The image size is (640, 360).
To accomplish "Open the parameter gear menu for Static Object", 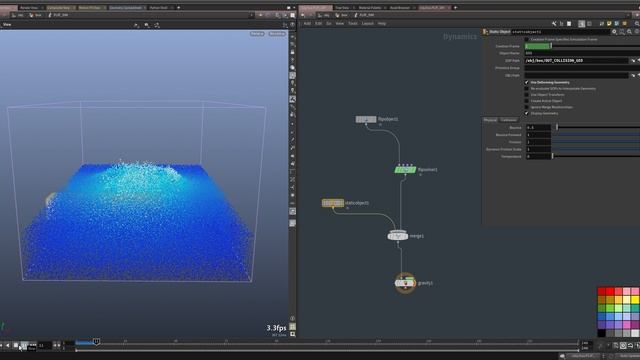I will [x=614, y=32].
